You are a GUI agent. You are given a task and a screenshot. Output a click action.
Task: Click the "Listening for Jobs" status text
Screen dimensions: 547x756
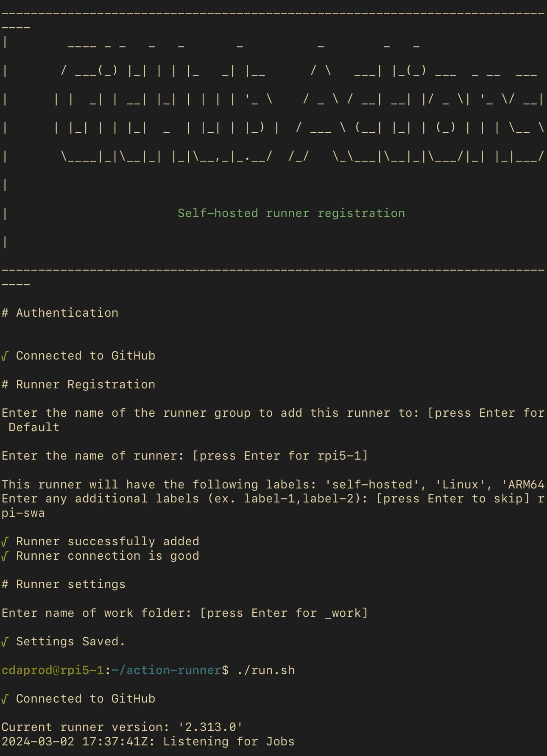[x=229, y=742]
